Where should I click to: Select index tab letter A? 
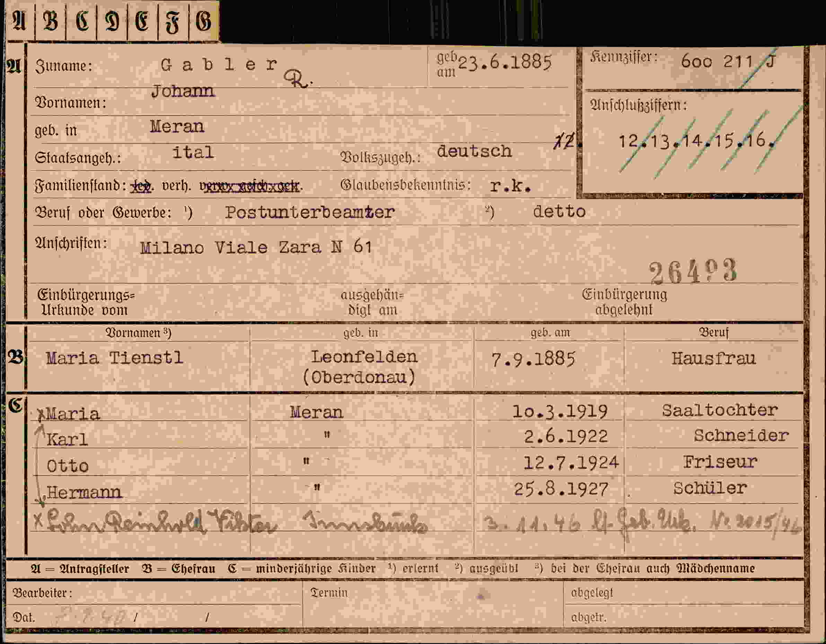click(x=20, y=20)
